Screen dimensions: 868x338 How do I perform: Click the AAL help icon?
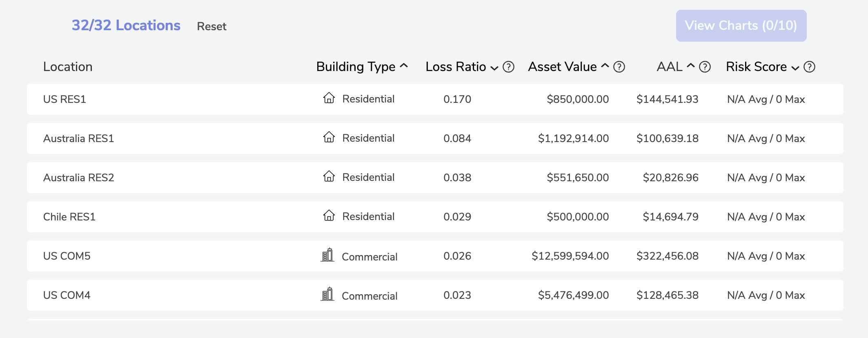click(705, 67)
